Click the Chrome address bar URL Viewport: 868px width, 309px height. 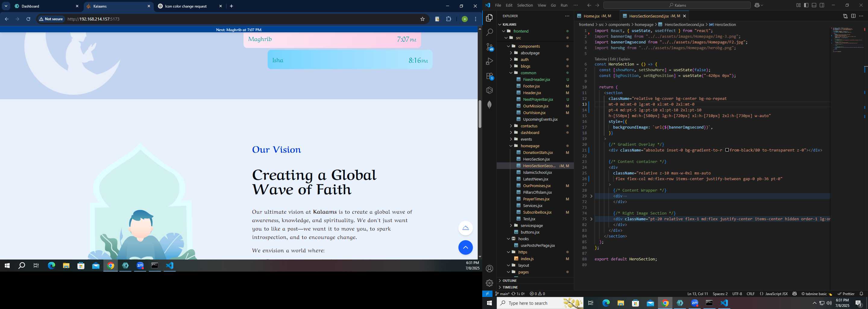(x=93, y=19)
